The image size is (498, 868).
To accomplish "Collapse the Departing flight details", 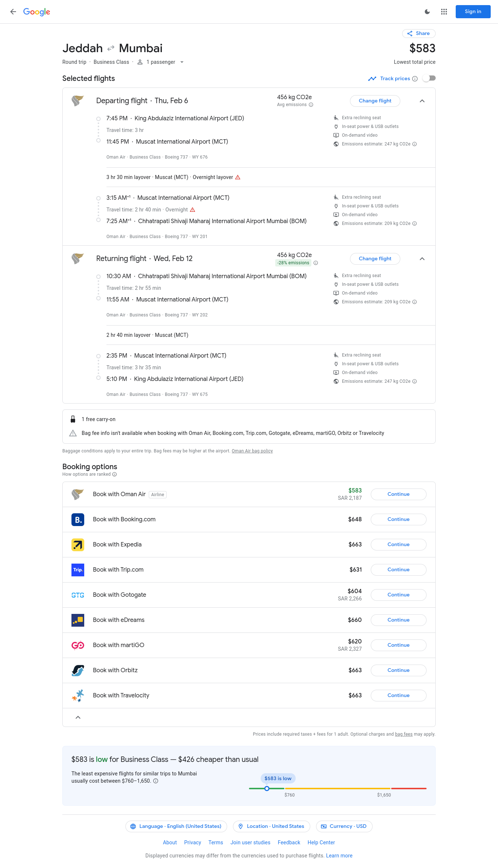I will (x=422, y=101).
